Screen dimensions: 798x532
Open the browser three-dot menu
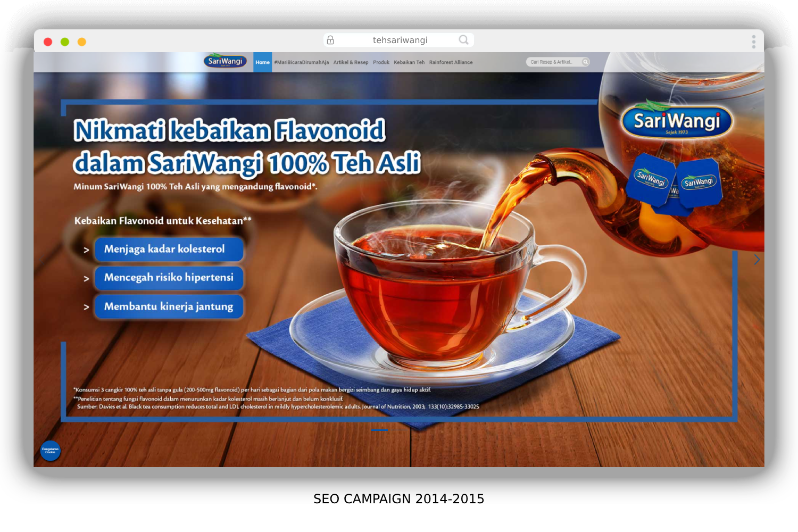click(753, 41)
